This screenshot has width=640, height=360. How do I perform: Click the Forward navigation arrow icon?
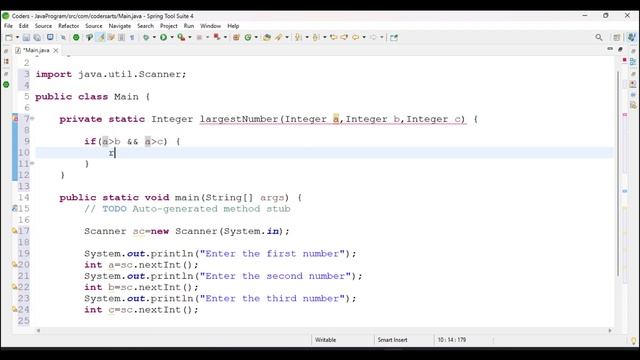373,38
